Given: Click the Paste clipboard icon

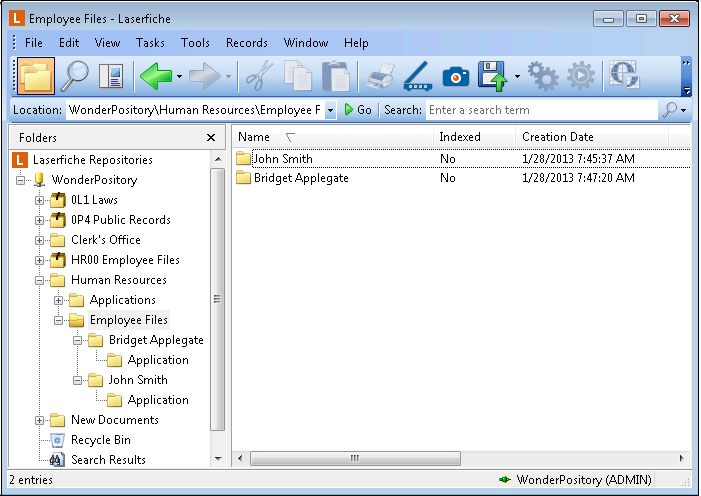Looking at the screenshot, I should (336, 76).
